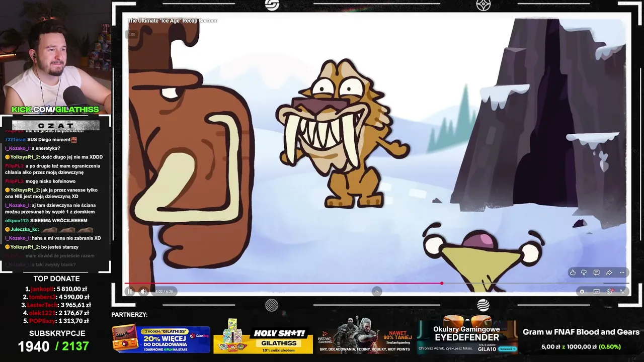Click the 4:02 / 6:26 time display

click(x=164, y=292)
